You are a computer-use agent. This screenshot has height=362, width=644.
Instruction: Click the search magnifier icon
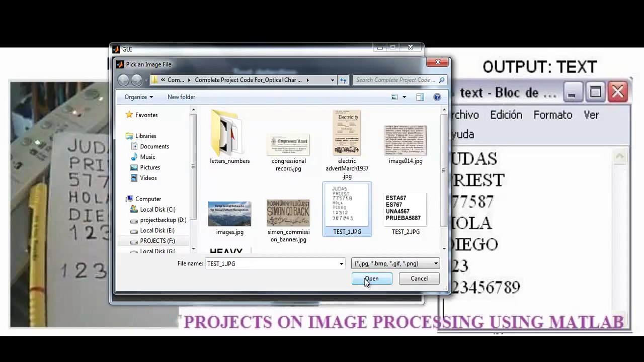[441, 80]
